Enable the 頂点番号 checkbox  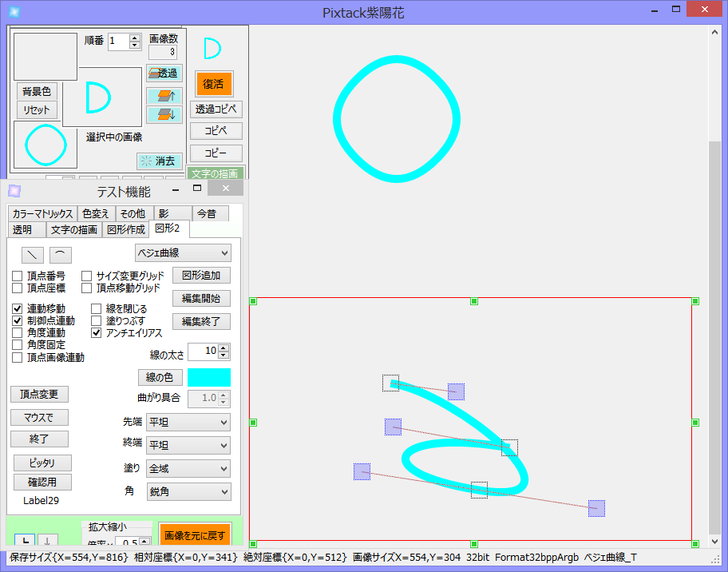coord(18,274)
